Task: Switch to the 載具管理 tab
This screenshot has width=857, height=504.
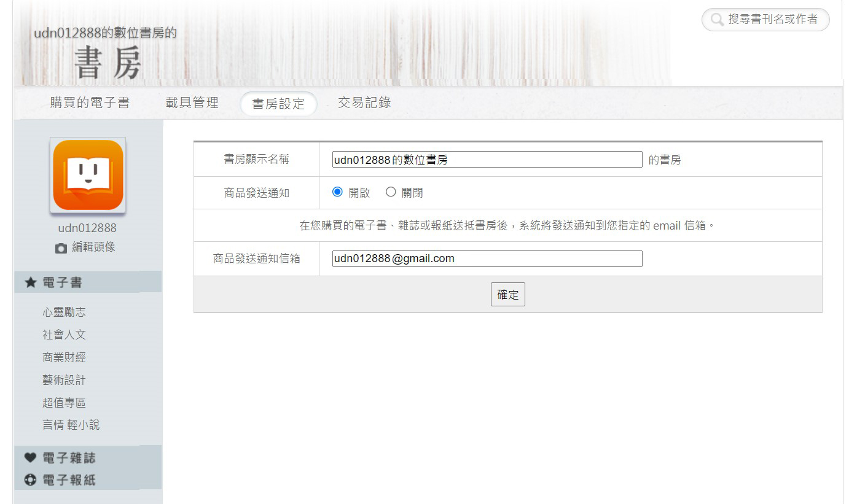Action: pyautogui.click(x=192, y=103)
